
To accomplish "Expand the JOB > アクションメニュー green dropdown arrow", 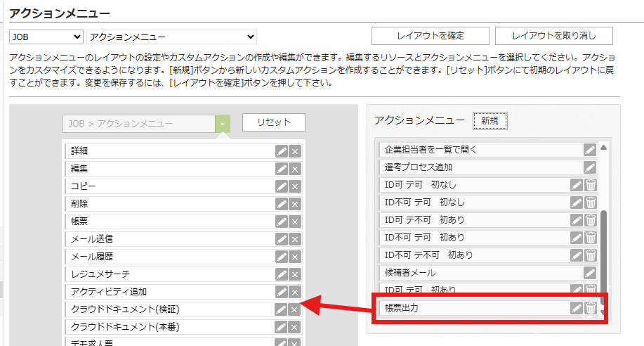I will [x=223, y=123].
